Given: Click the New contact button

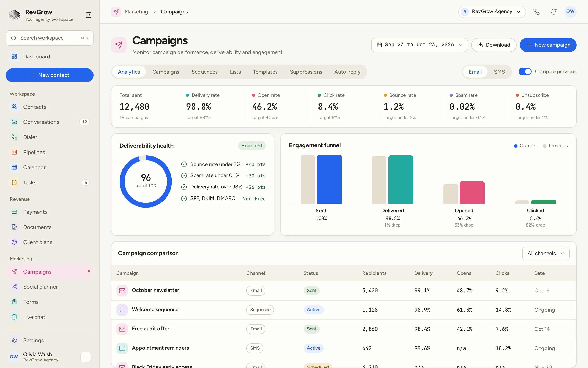Looking at the screenshot, I should pyautogui.click(x=50, y=75).
